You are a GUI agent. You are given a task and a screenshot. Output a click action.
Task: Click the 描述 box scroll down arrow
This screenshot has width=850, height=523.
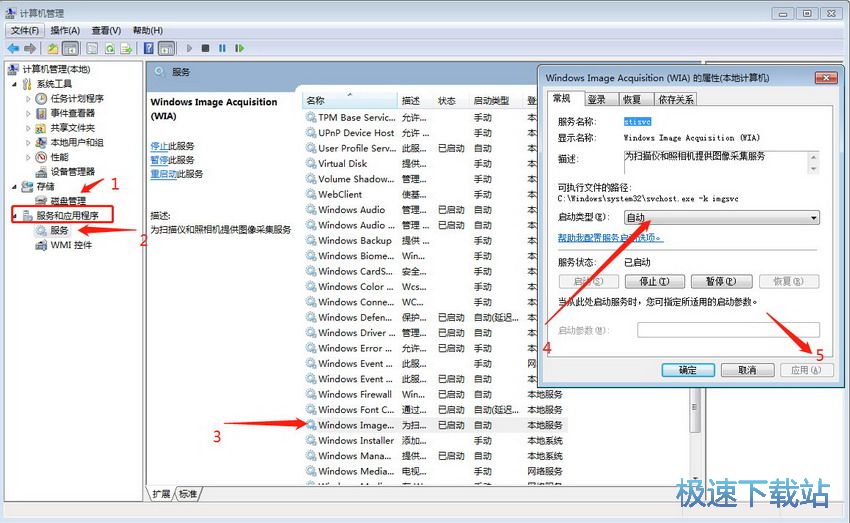(x=813, y=169)
